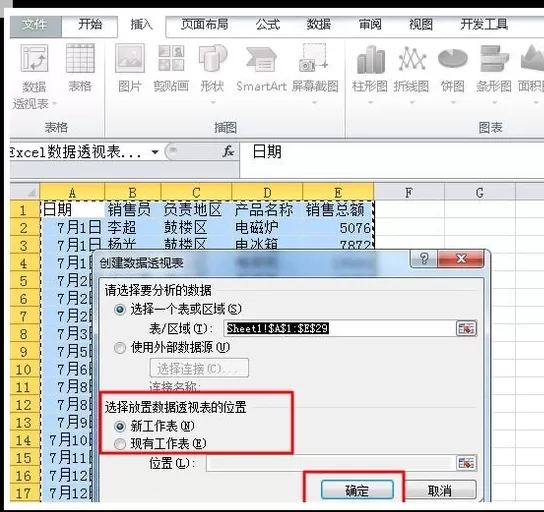
Task: Click the select-all corner of the sheet
Action: click(x=25, y=192)
